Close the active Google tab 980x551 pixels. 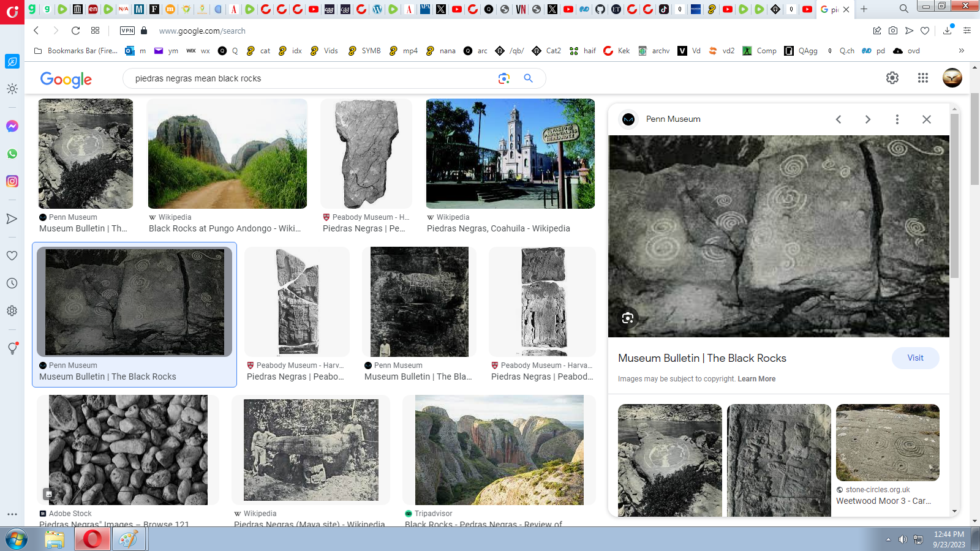(x=846, y=9)
